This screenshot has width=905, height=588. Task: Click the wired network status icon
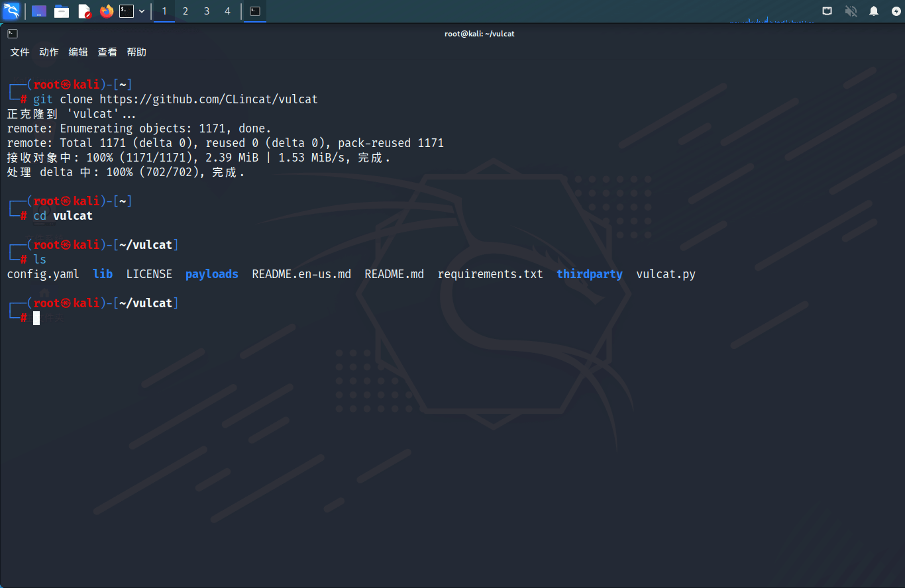[x=827, y=11]
